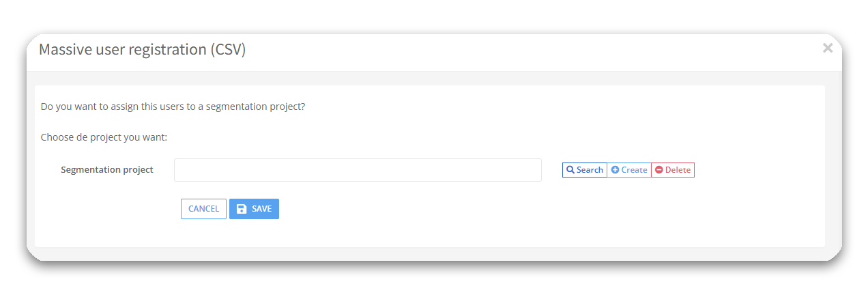Click the magnifier icon in Search button

click(x=570, y=170)
